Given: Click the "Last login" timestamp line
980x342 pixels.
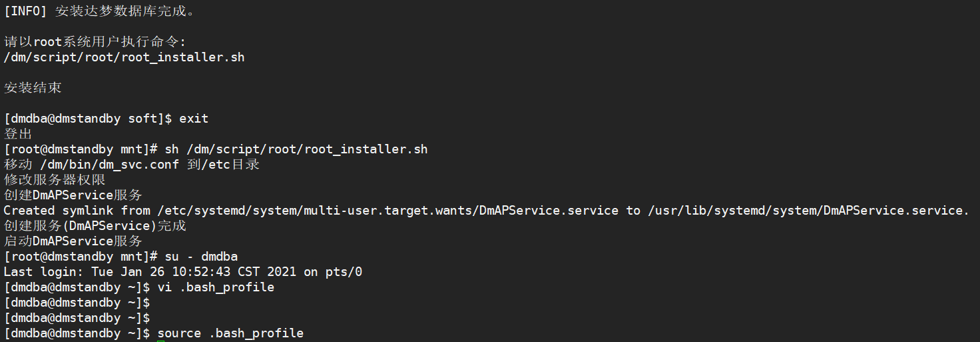Looking at the screenshot, I should coord(182,272).
